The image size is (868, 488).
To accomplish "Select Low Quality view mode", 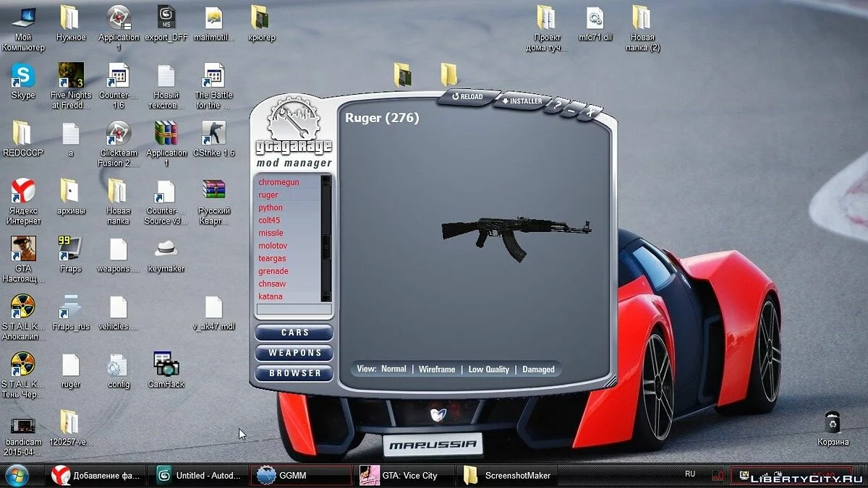I will pos(489,369).
